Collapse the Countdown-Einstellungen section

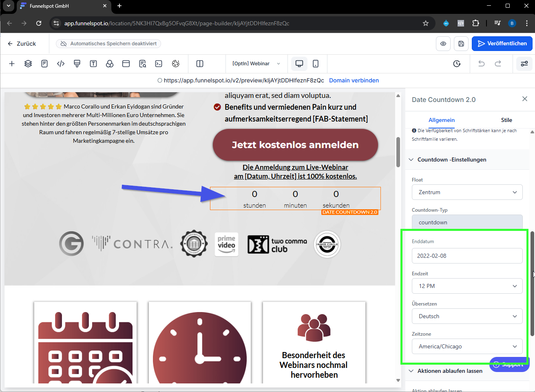[467, 159]
